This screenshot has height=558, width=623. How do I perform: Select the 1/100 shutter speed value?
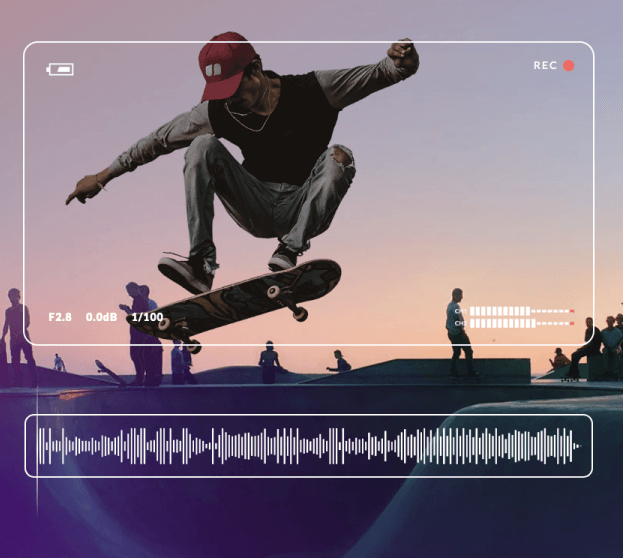(x=147, y=317)
